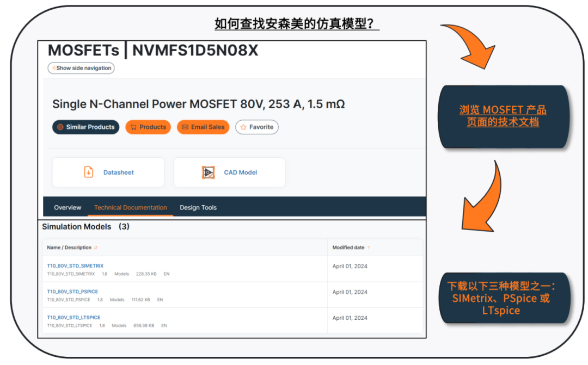Open T10_80V_STD_LTSPICE model link
588x365 pixels.
tap(73, 318)
